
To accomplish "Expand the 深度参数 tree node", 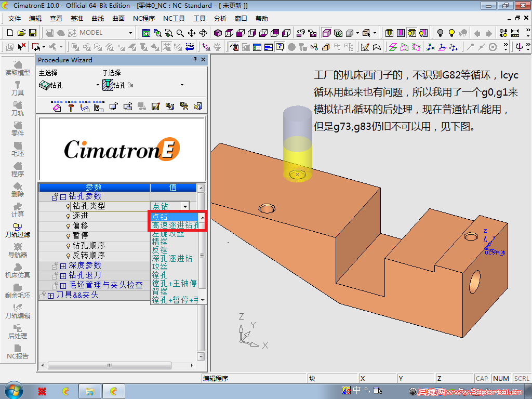I will click(63, 266).
